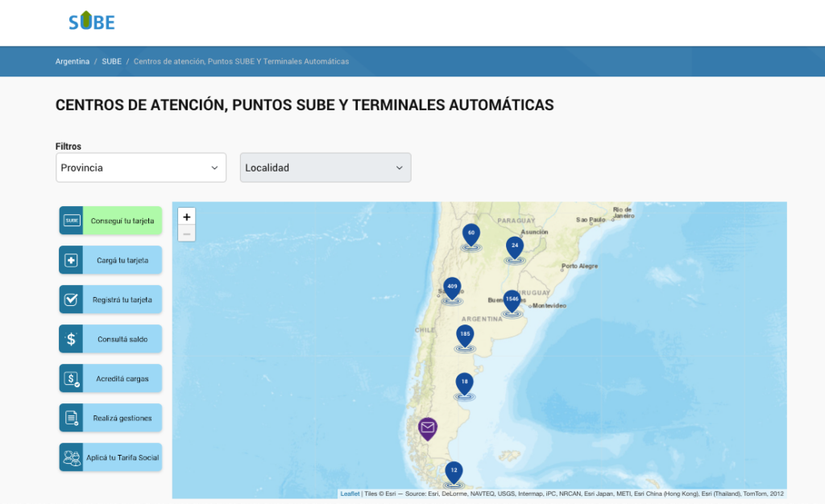Click the Porto Alegre label on map
Viewport: 825px width, 504px height.
(x=580, y=266)
